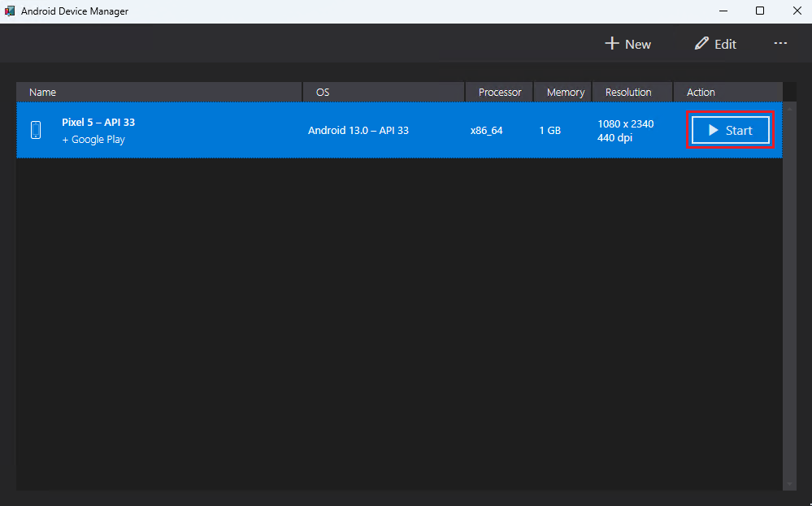The image size is (812, 506).
Task: Maximize the Android Device Manager window
Action: (759, 11)
